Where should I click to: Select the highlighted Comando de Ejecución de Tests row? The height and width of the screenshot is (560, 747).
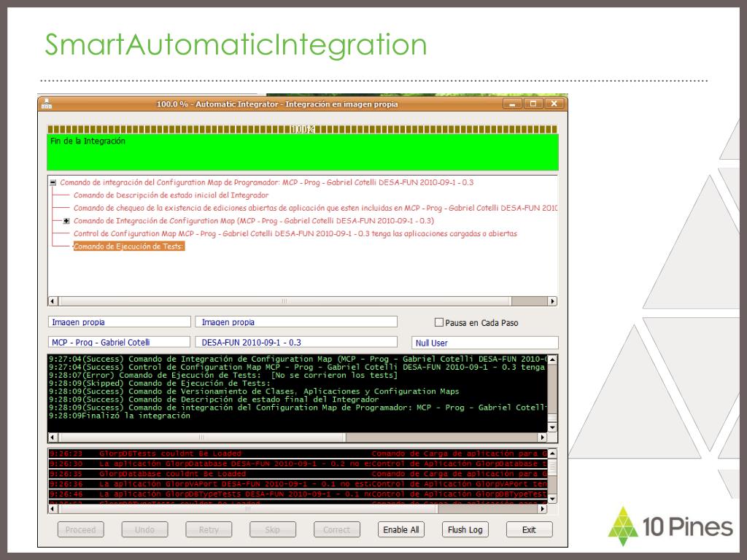point(128,246)
